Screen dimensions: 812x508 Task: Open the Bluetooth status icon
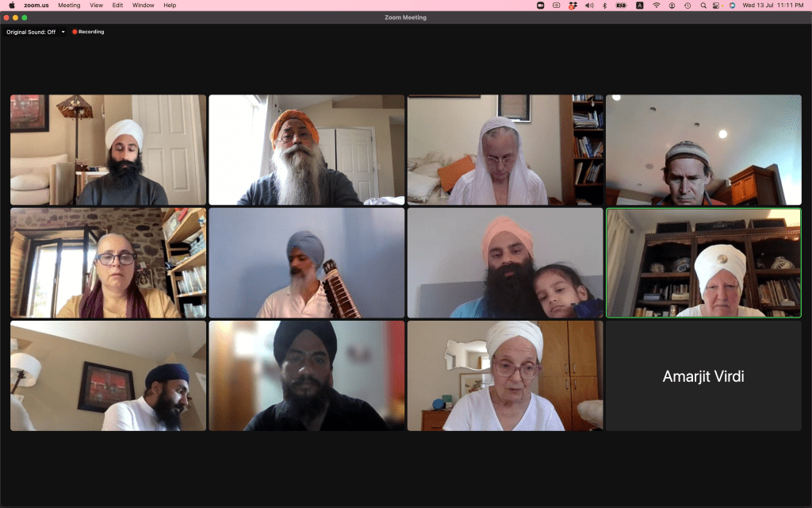click(605, 5)
